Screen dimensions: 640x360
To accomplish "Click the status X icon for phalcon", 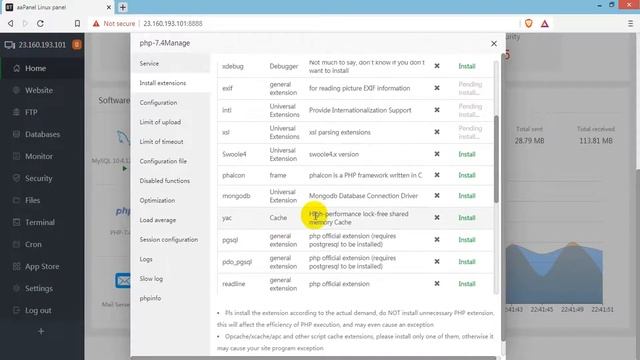I will point(437,175).
